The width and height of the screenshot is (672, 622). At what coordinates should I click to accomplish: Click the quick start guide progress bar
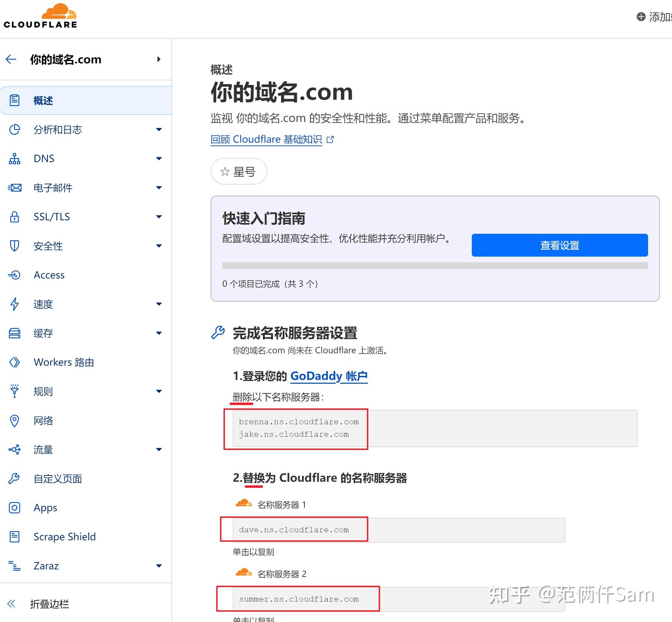point(435,266)
